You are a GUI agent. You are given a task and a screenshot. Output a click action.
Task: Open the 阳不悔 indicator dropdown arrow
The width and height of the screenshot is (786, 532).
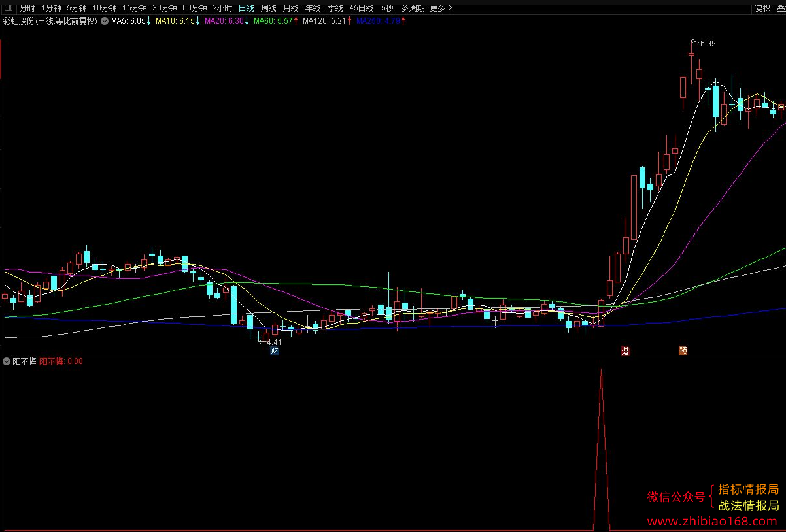click(7, 361)
